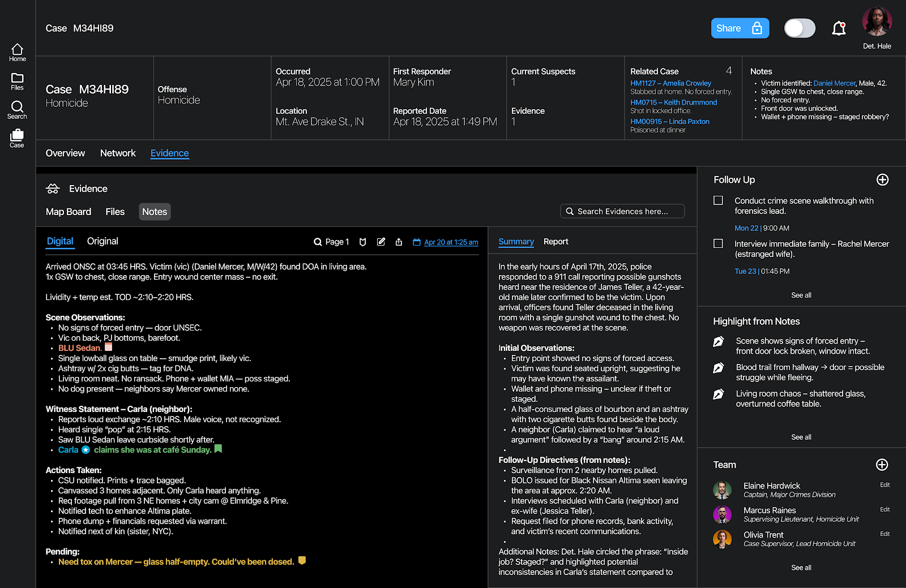Click the yellow tag after Could've been dosed
This screenshot has width=906, height=588.
coord(302,560)
